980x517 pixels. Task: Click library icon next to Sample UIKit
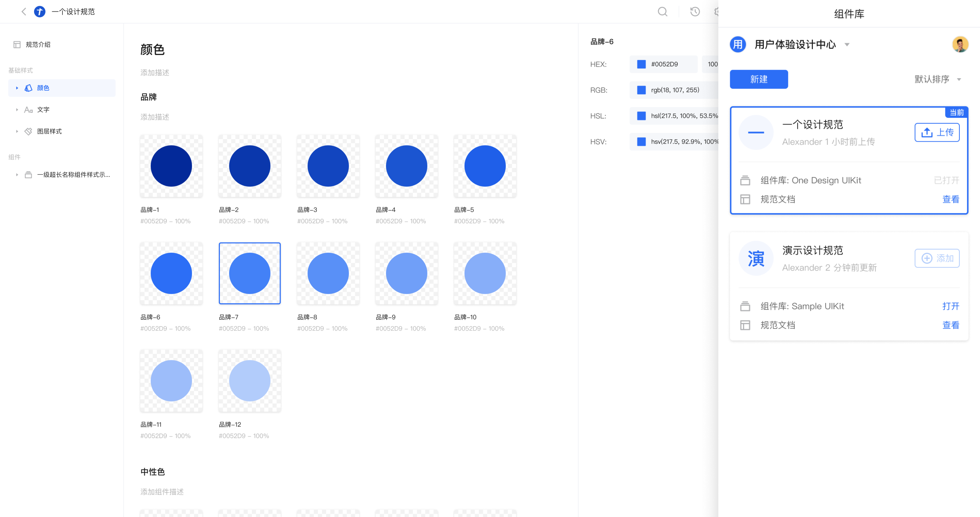coord(745,306)
